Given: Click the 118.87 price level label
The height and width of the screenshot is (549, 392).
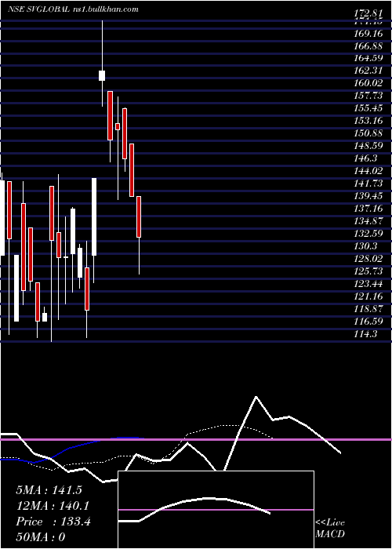Looking at the screenshot, I should click(x=368, y=310).
